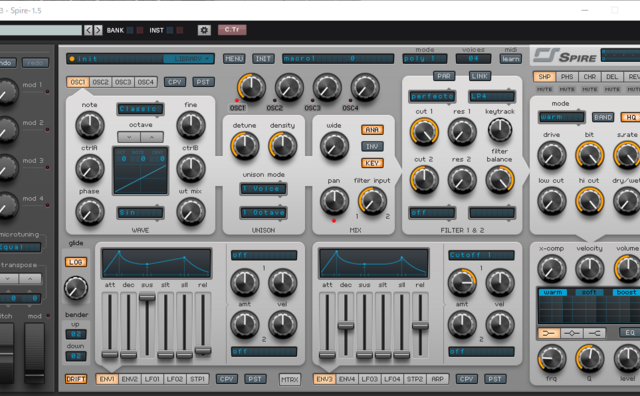Switch to the ENV2 tab

click(x=129, y=379)
